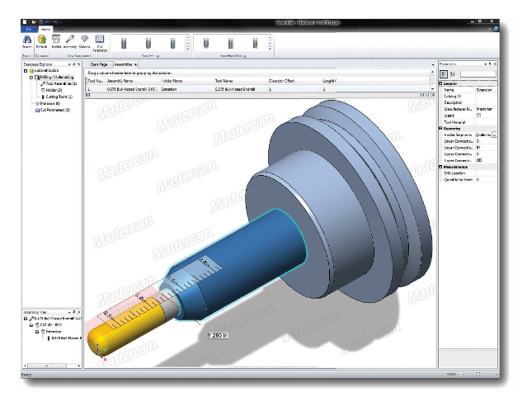The height and width of the screenshot is (397, 532).
Task: Open the Properties panel options dropdown
Action: tap(485, 64)
